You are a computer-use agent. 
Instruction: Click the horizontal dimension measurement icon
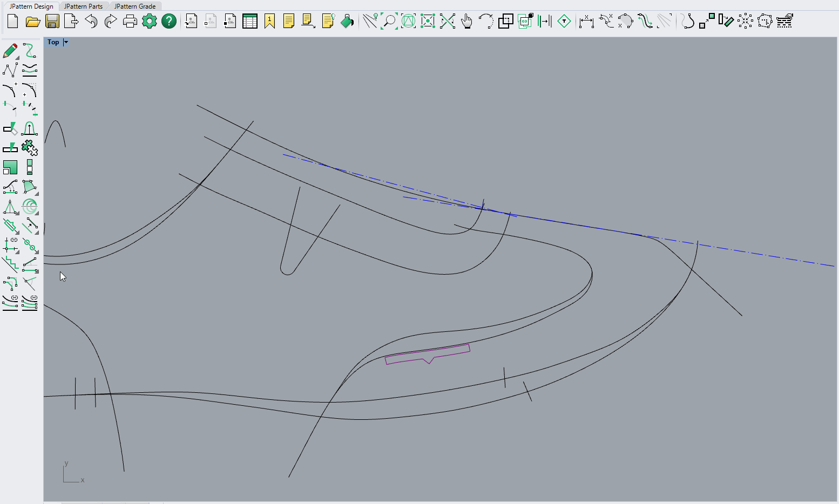586,22
